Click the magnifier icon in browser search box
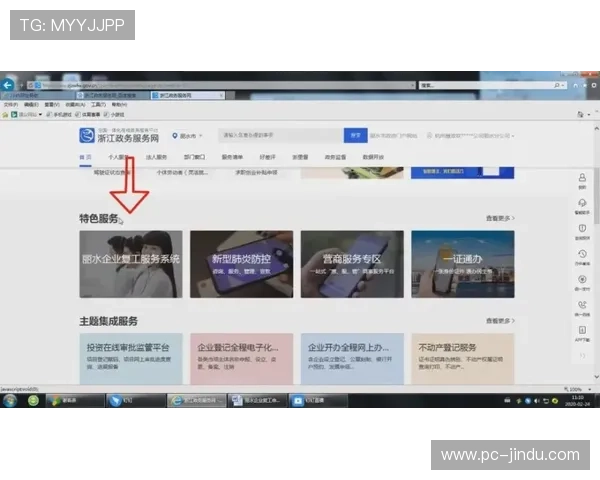 (557, 85)
